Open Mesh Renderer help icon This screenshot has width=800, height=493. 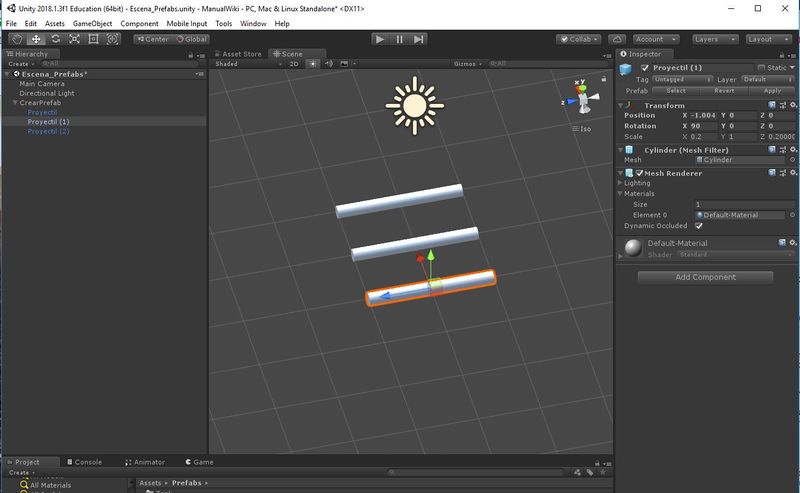click(x=771, y=173)
